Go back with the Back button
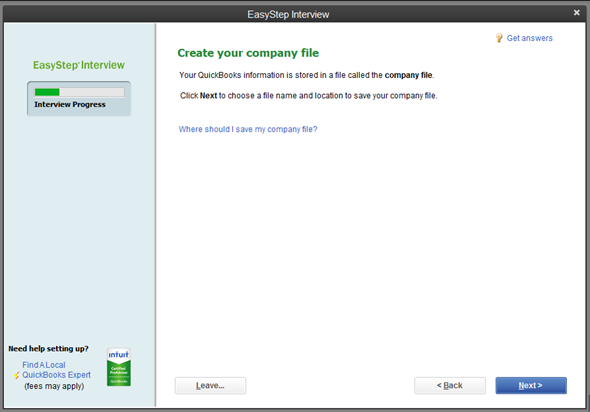Viewport: 590px width, 412px height. [450, 385]
